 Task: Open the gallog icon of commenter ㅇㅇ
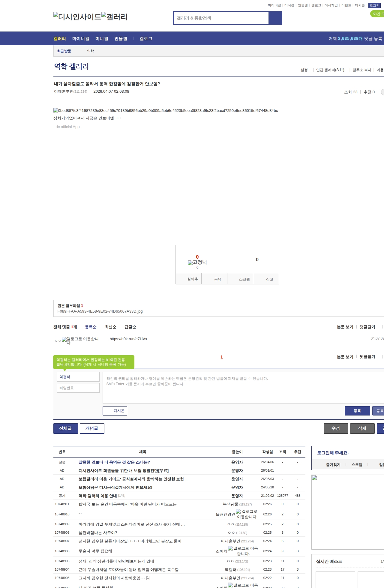click(80, 340)
